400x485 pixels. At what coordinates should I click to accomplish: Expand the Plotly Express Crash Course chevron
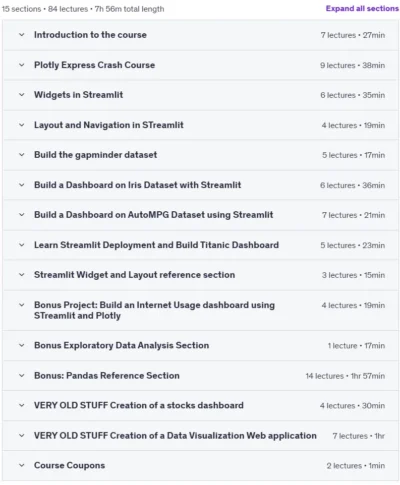[x=22, y=65]
